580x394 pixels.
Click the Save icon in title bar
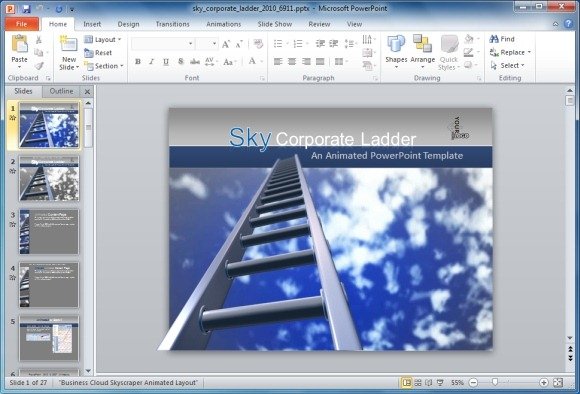point(26,9)
